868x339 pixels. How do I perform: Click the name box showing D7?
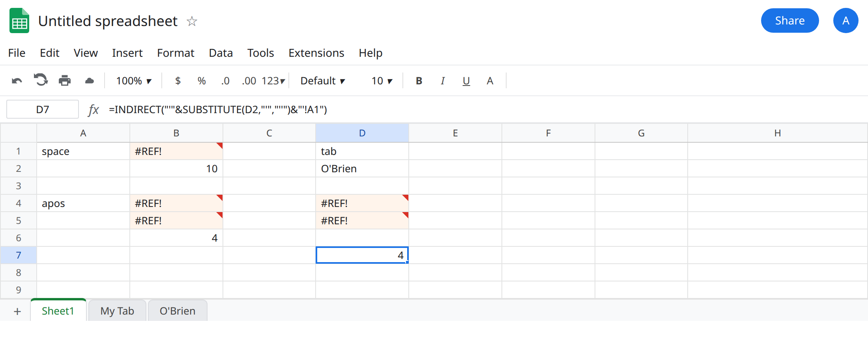pyautogui.click(x=43, y=109)
